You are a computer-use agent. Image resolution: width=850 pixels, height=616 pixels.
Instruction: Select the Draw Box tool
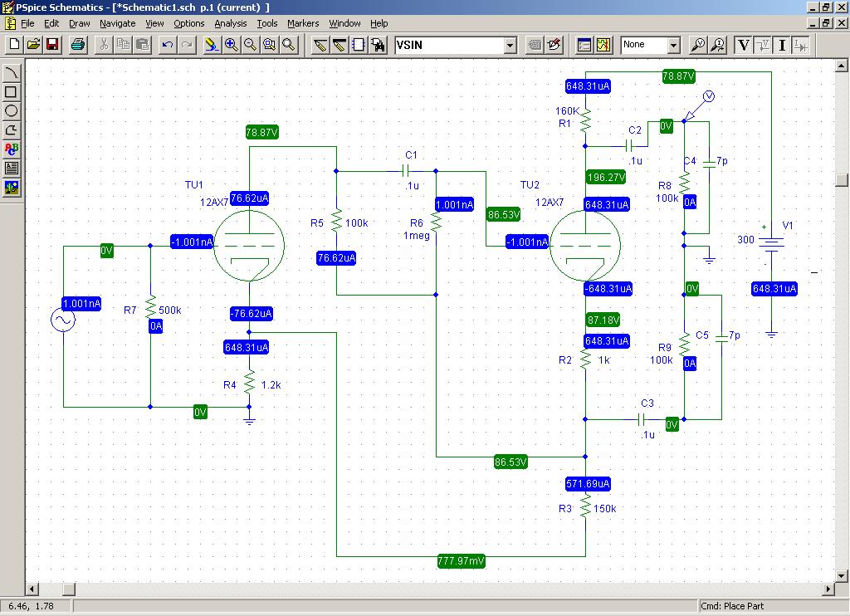point(12,91)
